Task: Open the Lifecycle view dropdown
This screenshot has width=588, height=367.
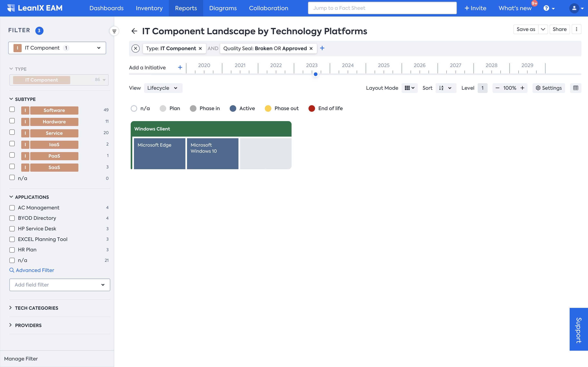Action: 163,88
